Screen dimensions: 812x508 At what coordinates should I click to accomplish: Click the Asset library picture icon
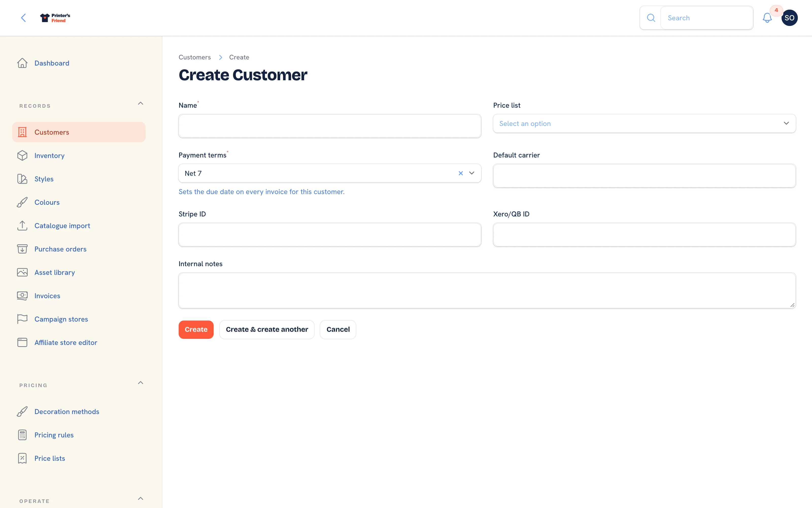coord(22,273)
